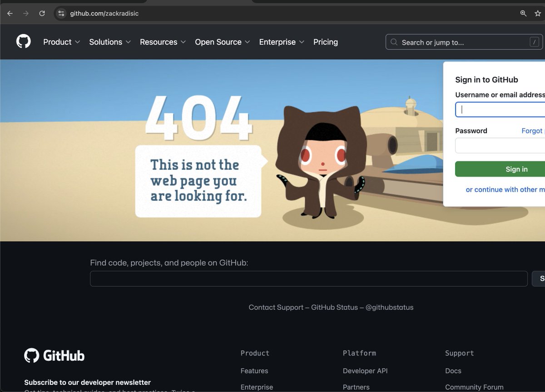Expand the Solutions dropdown menu
Image resolution: width=545 pixels, height=392 pixels.
pos(110,42)
